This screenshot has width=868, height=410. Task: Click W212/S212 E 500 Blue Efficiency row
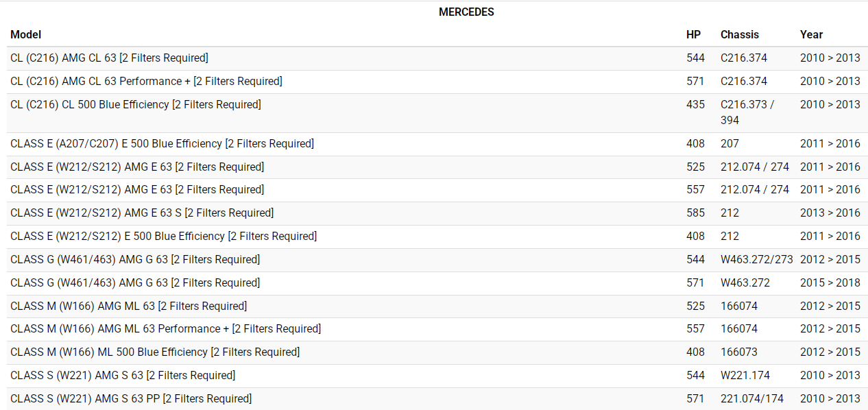point(163,236)
